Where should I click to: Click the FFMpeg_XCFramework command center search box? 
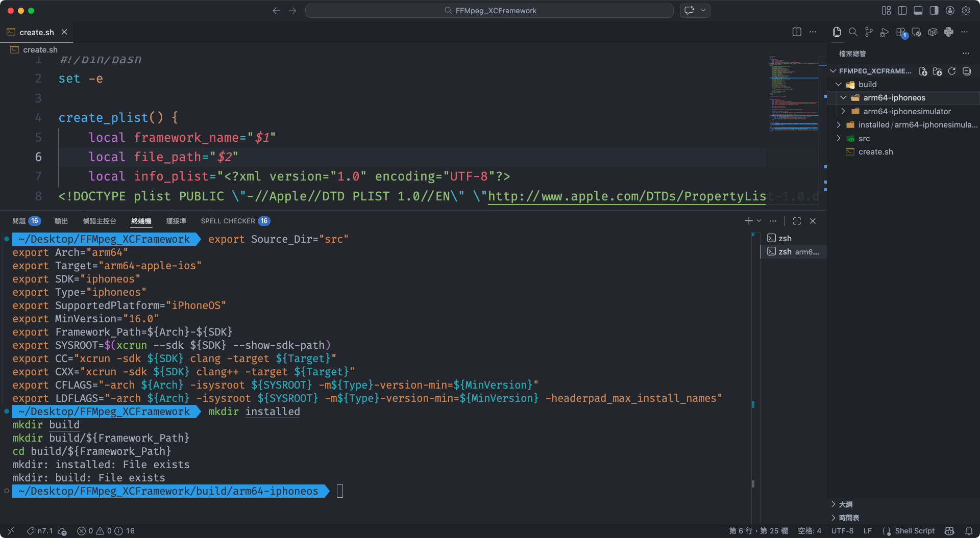(x=489, y=11)
